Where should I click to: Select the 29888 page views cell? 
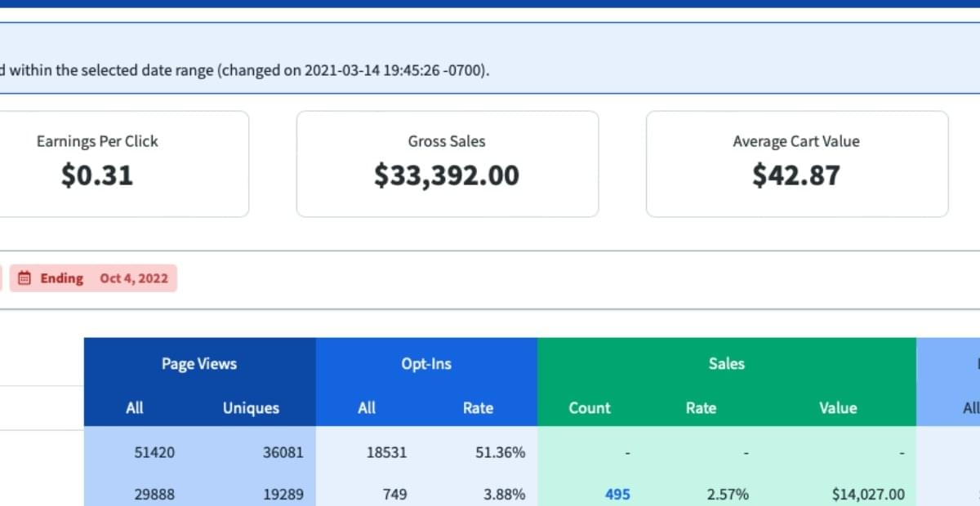coord(154,494)
